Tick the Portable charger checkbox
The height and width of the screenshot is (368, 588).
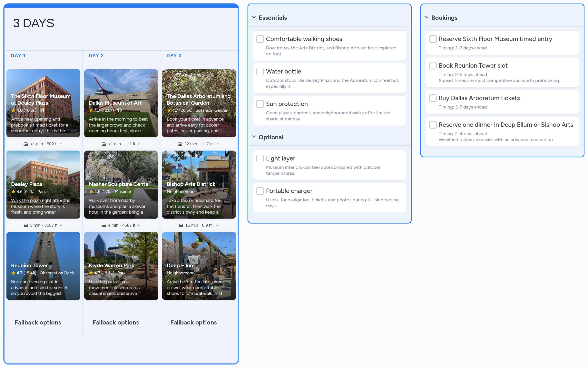[260, 191]
